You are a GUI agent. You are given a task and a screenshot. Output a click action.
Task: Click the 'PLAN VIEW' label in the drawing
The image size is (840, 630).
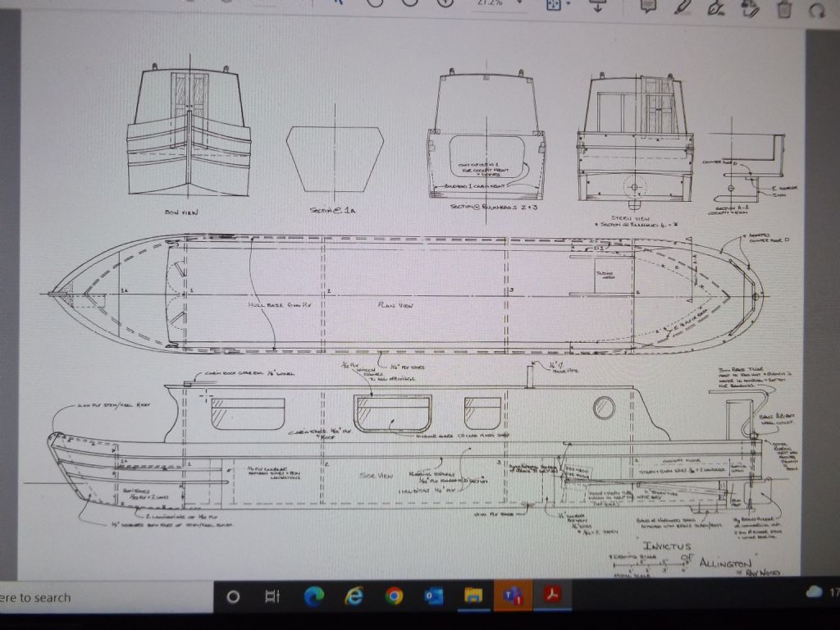[x=395, y=305]
